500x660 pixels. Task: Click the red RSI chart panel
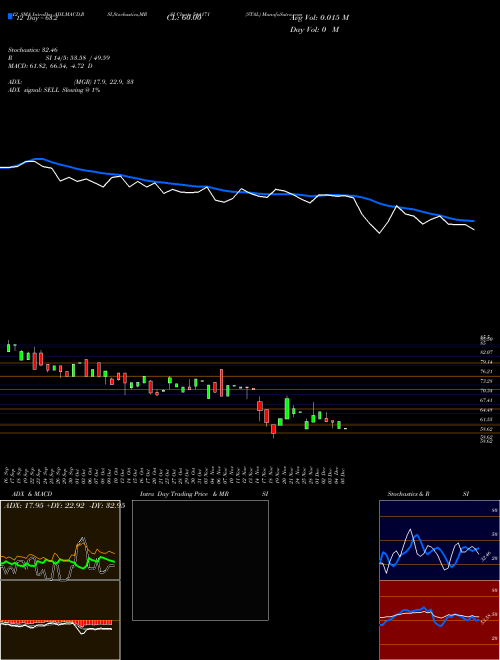coord(439,620)
